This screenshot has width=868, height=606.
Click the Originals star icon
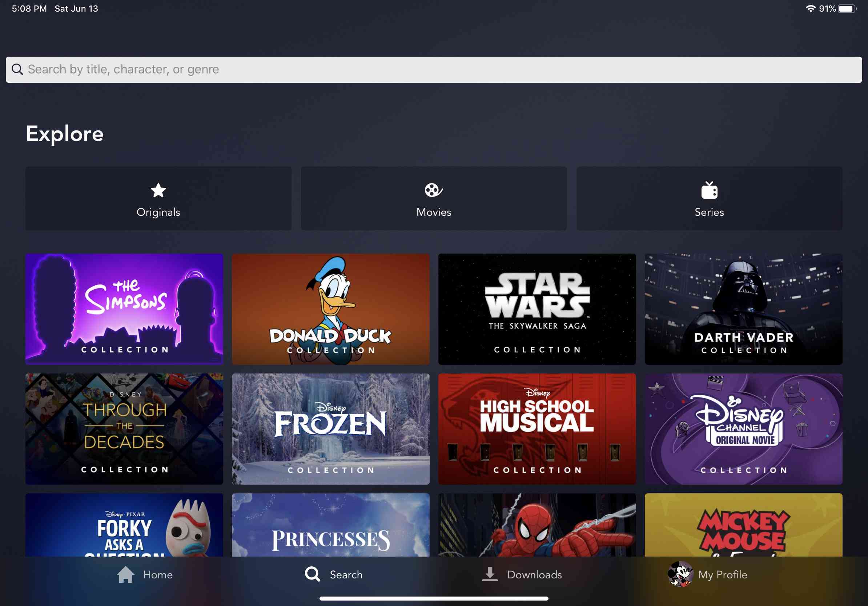pos(158,190)
